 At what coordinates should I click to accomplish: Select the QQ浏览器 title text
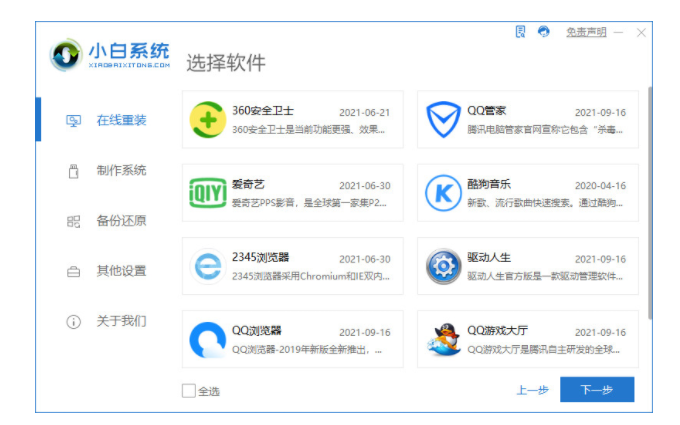pos(257,330)
